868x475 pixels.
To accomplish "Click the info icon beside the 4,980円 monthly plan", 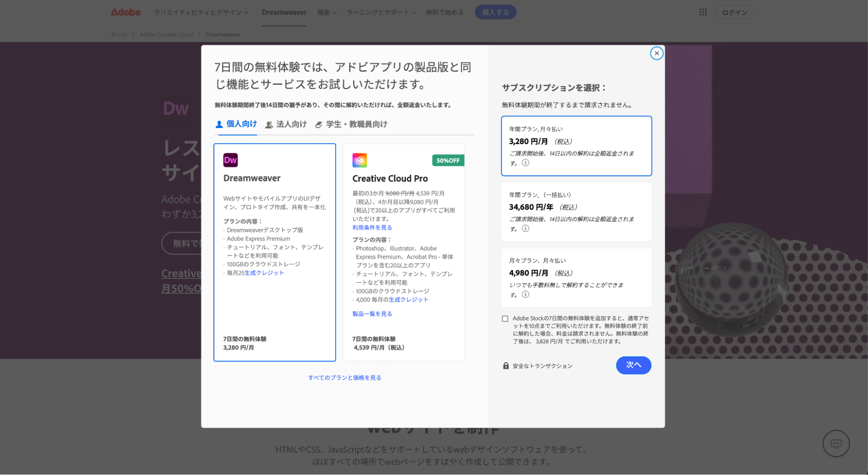I will coord(526,294).
